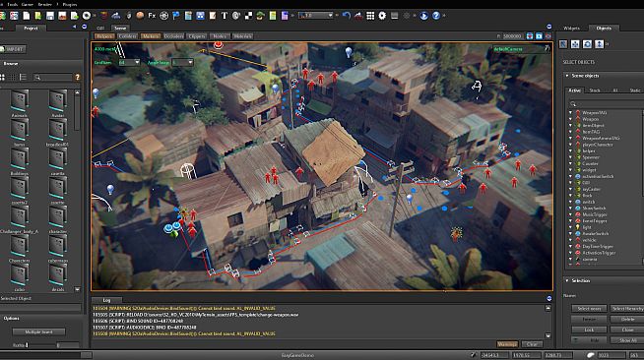
Task: Click the blue camera icon above the viewport
Action: coord(539,36)
